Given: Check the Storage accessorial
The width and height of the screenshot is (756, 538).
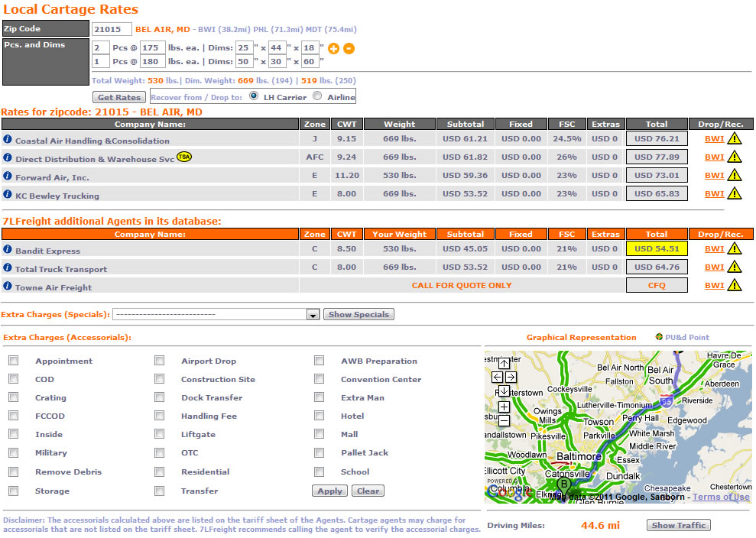Looking at the screenshot, I should tap(14, 491).
